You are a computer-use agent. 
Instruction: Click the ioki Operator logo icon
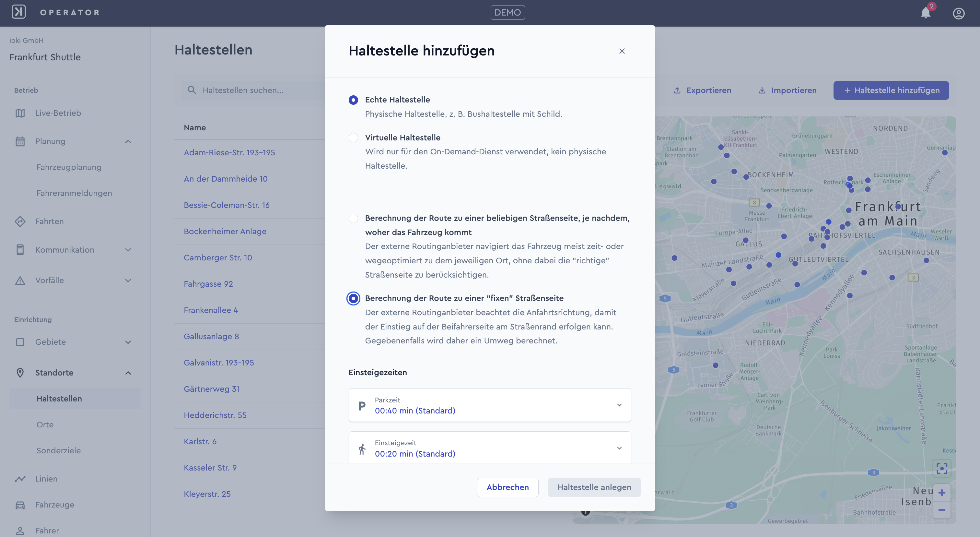point(19,12)
